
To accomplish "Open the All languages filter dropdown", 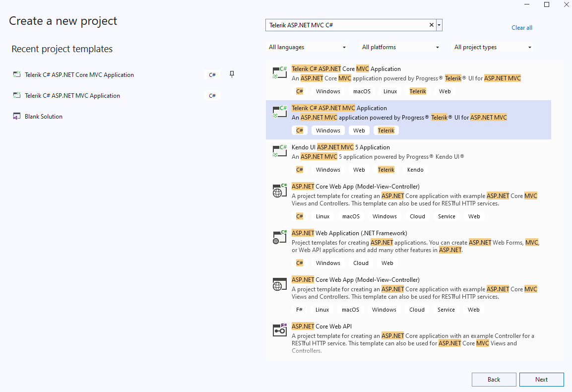I will pyautogui.click(x=307, y=47).
